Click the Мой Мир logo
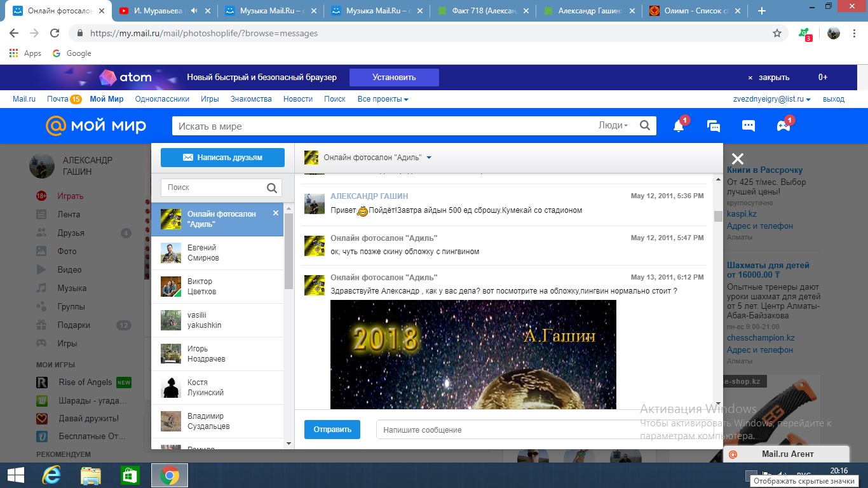The image size is (868, 488). [96, 126]
